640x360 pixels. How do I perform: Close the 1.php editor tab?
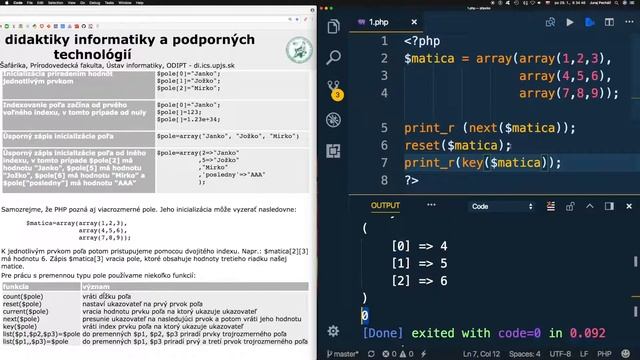pos(414,22)
